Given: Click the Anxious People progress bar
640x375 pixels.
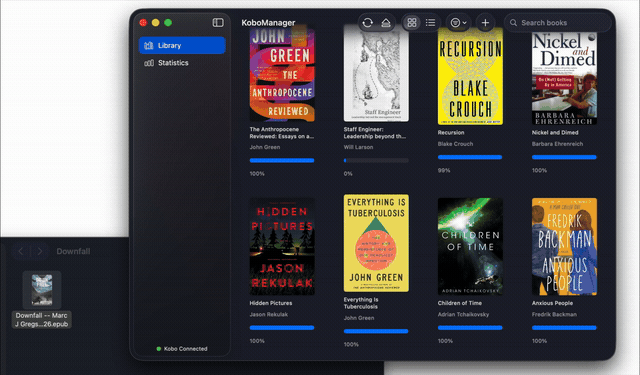Looking at the screenshot, I should point(564,328).
